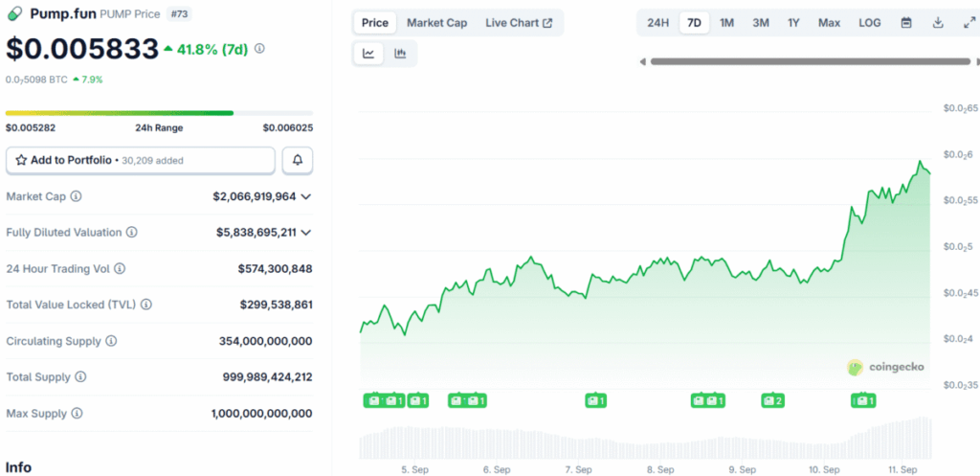Click the price alert bell icon
This screenshot has width=980, height=476.
[298, 160]
